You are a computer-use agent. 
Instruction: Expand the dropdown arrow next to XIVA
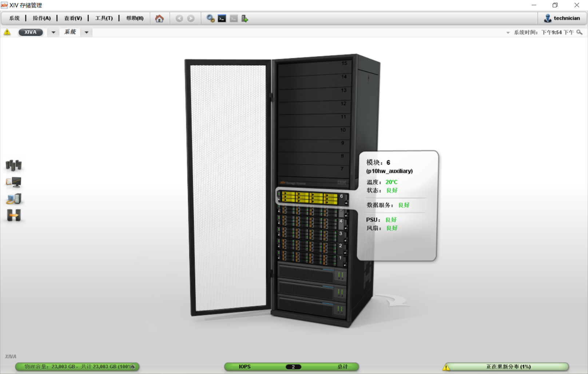(53, 32)
